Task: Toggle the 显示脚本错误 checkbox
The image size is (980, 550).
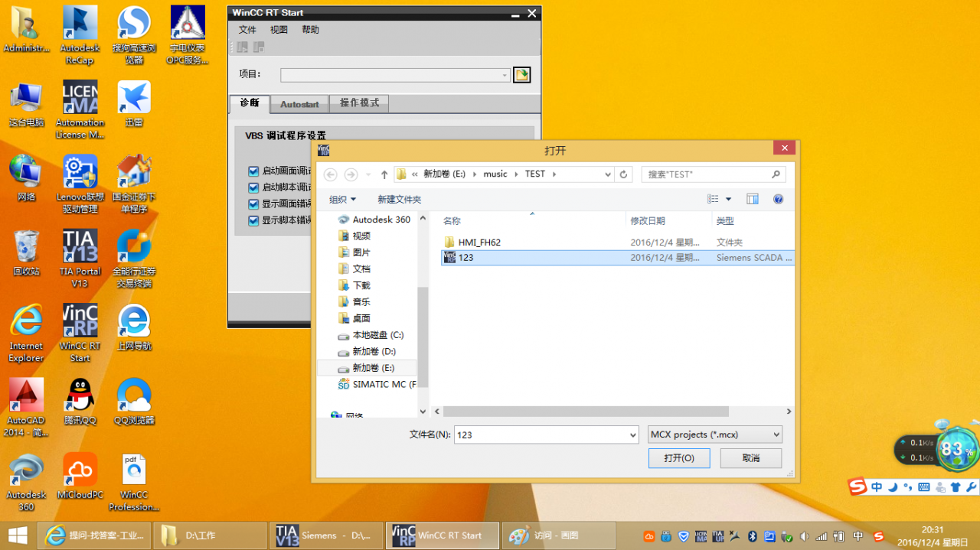Action: coord(255,220)
